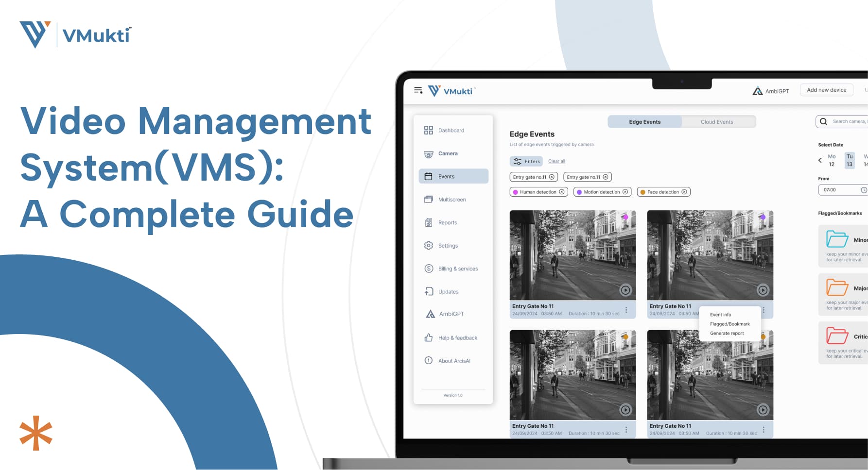Screen dimensions: 868x470
Task: Select Tuesday 13 in the date picker
Action: 850,160
